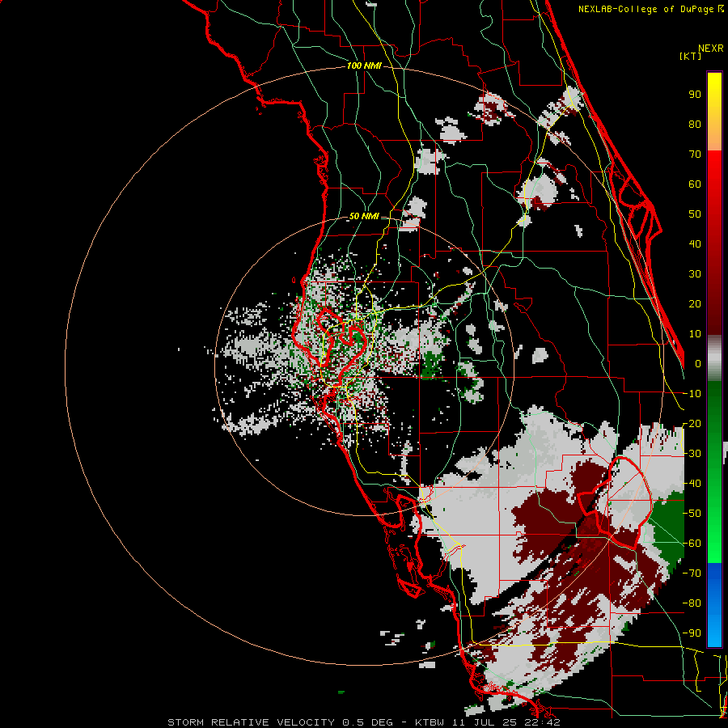
Task: Click the "60" value on the velocity scale
Action: (695, 184)
